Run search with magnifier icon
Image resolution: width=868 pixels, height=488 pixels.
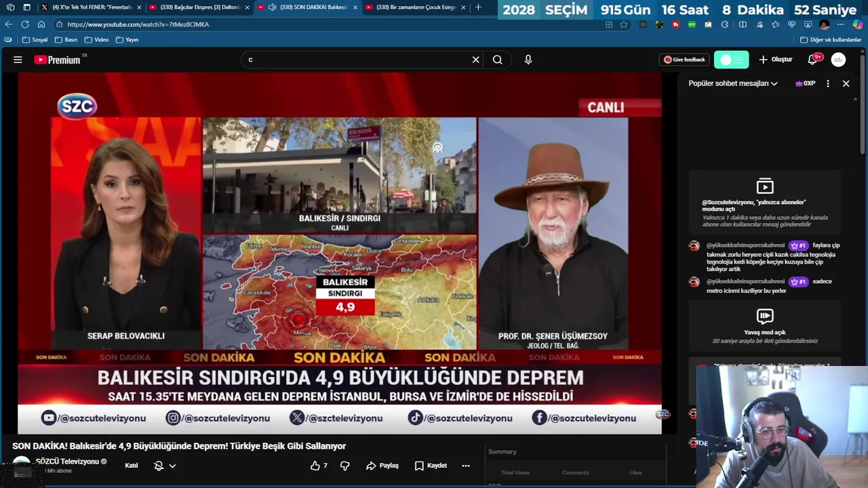click(497, 60)
